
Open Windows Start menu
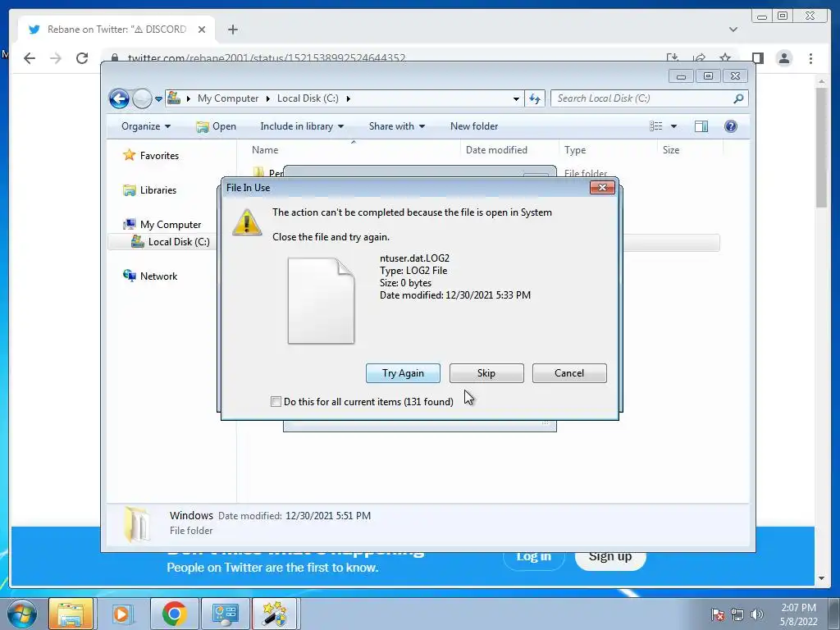point(21,614)
